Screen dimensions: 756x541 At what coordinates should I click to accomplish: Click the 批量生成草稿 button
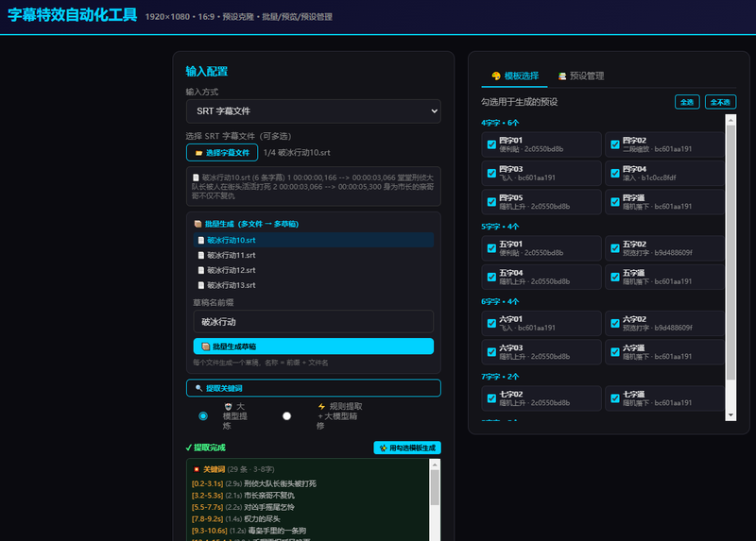(x=314, y=347)
